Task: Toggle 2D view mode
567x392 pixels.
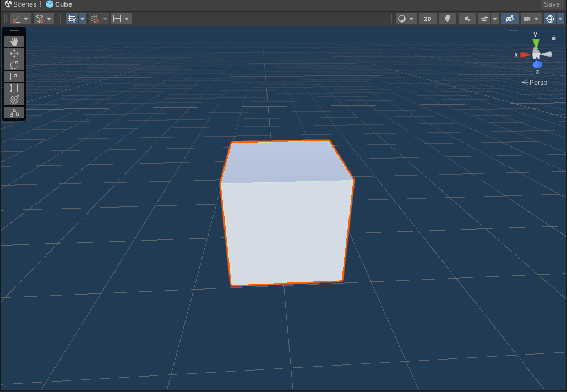Action: [x=427, y=19]
